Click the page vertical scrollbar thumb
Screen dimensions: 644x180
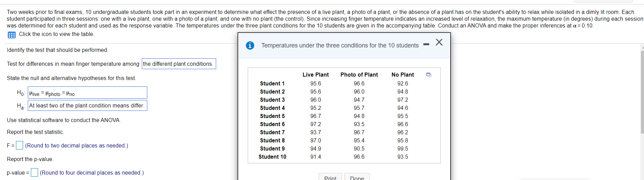pos(642,92)
